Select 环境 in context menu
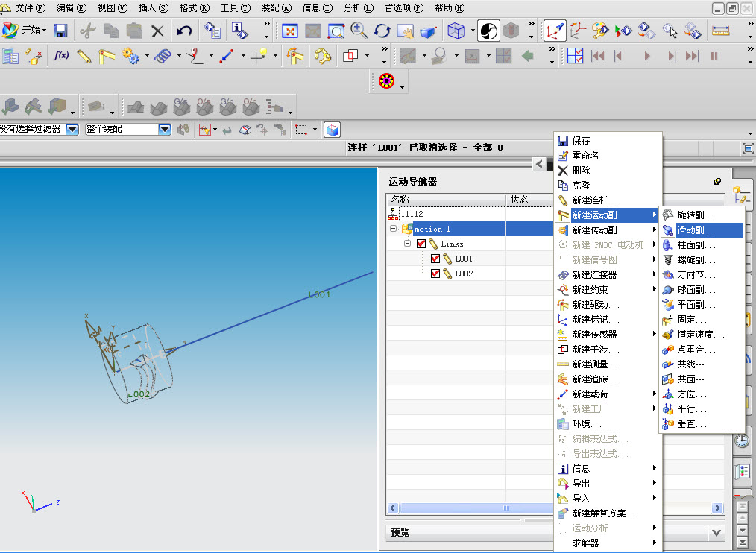The image size is (756, 553). (x=608, y=424)
